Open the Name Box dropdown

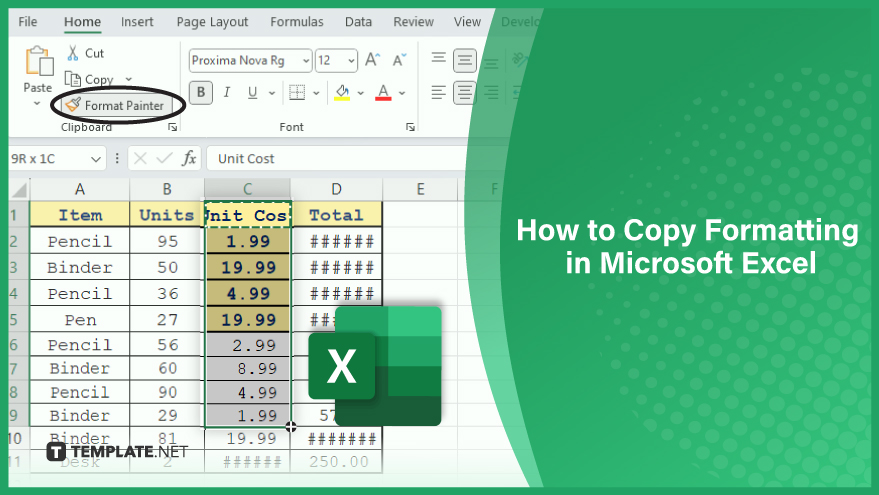[x=95, y=159]
